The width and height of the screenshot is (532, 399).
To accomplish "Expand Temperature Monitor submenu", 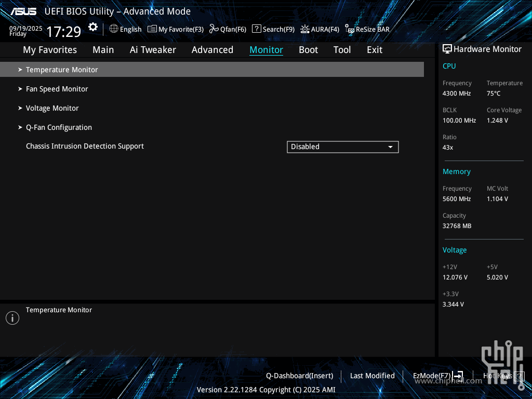I will 212,70.
